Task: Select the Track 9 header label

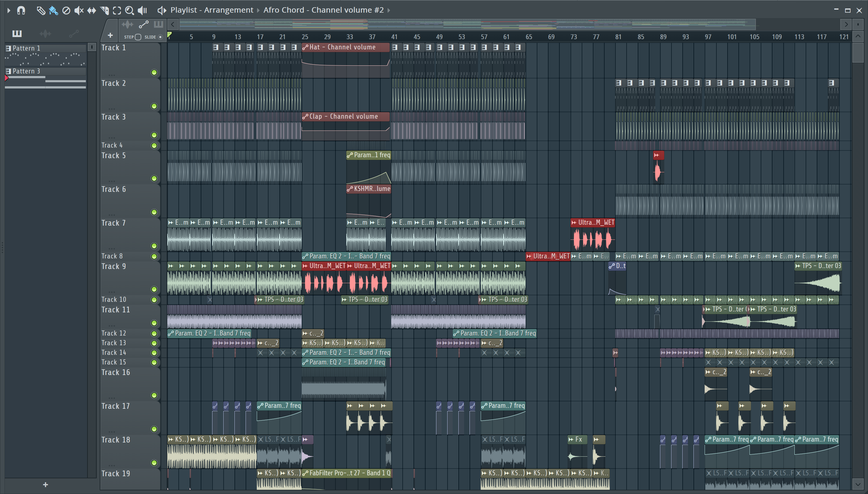Action: (114, 266)
